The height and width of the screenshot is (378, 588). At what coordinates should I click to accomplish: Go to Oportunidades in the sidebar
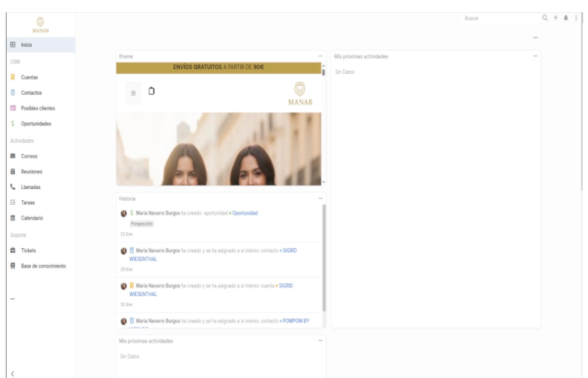(x=36, y=124)
